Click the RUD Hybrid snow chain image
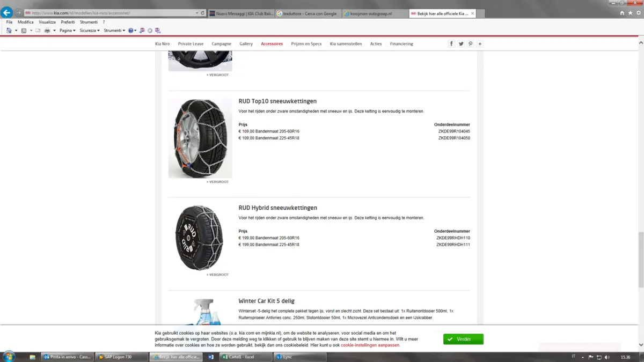Screen dimensions: 644x362 point(200,238)
